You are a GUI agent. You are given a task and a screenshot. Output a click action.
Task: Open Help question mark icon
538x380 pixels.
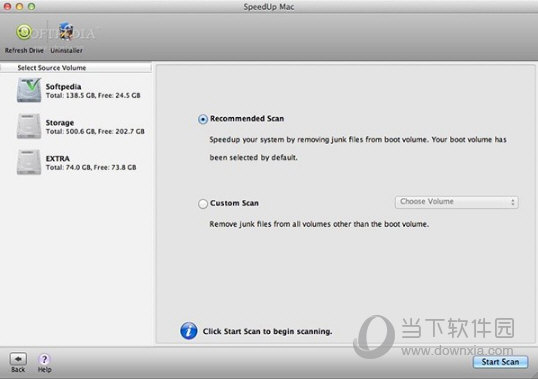[x=44, y=359]
